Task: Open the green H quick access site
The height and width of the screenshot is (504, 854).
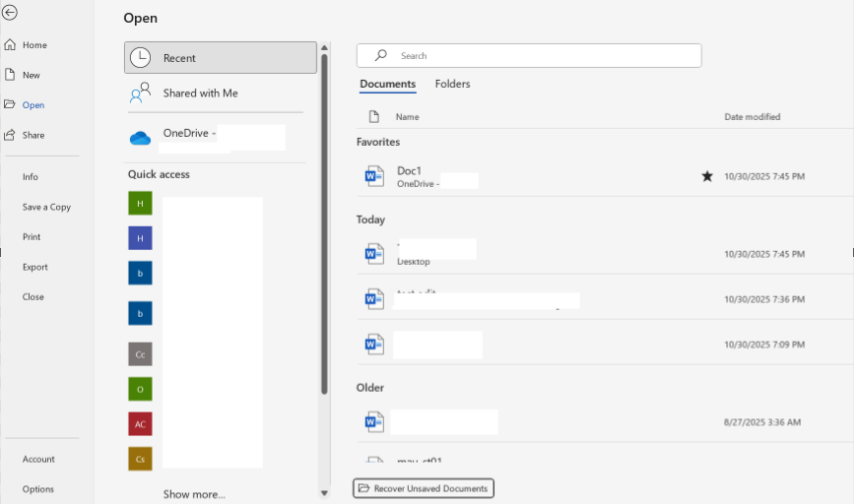Action: click(x=140, y=204)
